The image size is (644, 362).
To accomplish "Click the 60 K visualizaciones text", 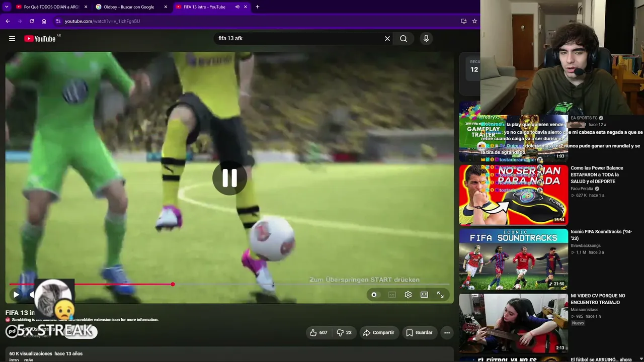I will click(x=31, y=354).
